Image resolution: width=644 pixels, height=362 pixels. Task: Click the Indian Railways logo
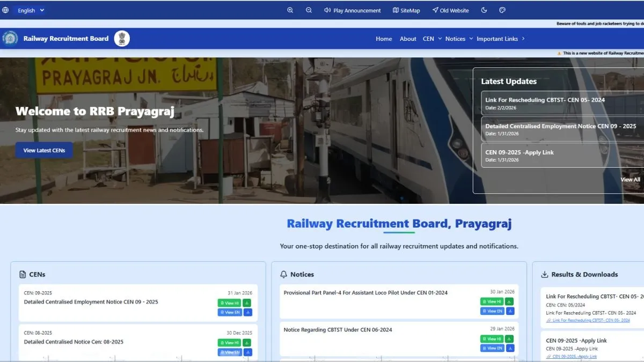[10, 38]
